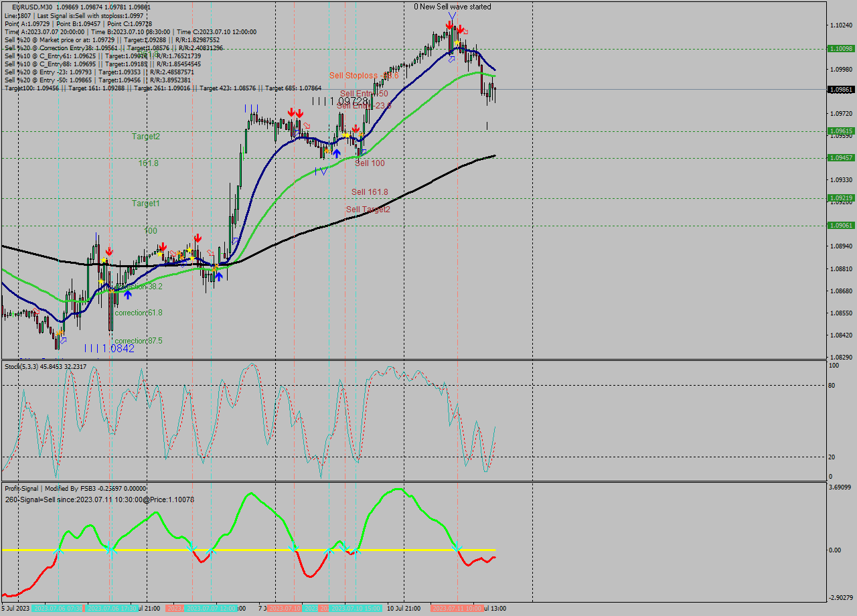This screenshot has height=616, width=857.
Task: Select the red sell arrow at the chart peak
Action: 449,25
